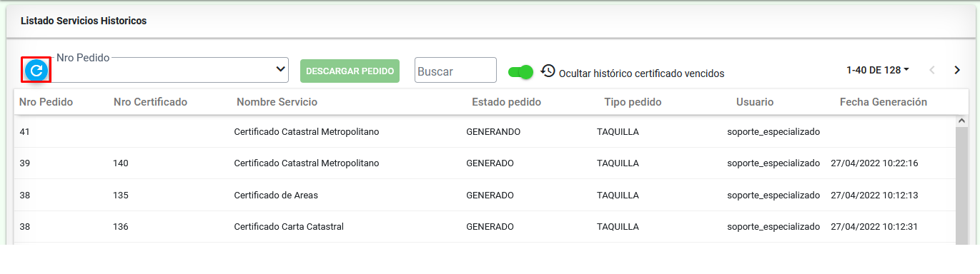
Task: Click the history clock icon
Action: coord(548,71)
